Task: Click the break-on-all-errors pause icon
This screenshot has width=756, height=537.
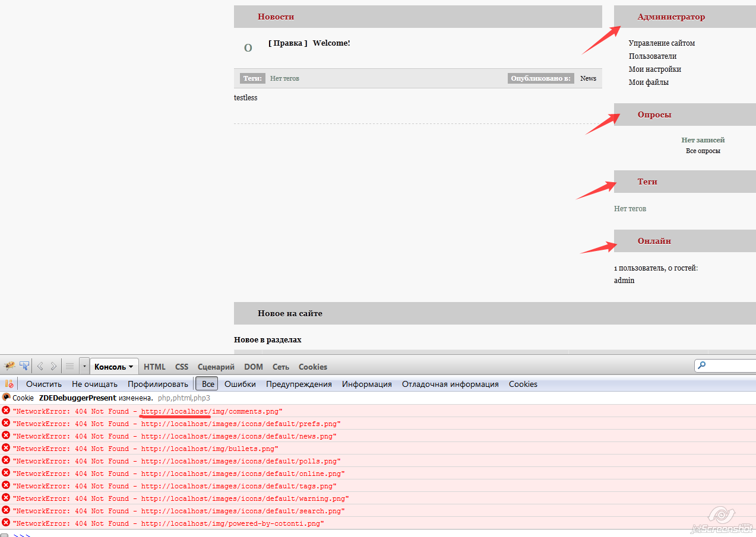Action: tap(9, 384)
